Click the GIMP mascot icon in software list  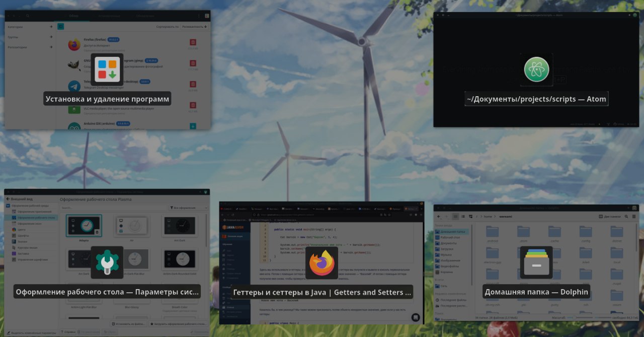[74, 65]
